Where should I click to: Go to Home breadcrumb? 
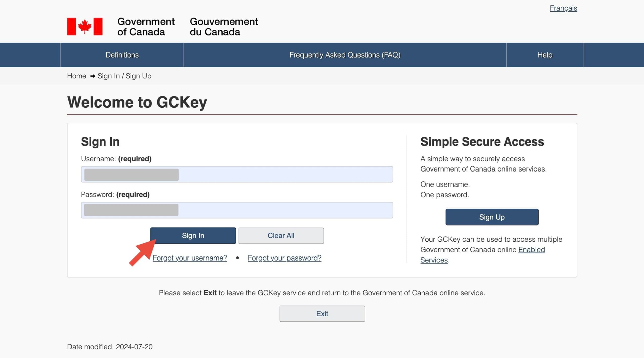(76, 76)
